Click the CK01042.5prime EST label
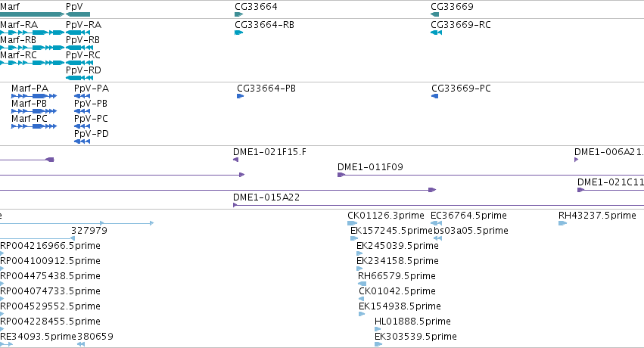Image resolution: width=644 pixels, height=348 pixels. 397,291
